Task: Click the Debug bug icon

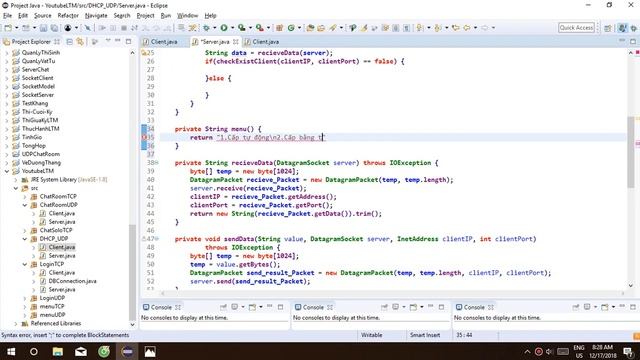Action: [x=207, y=28]
